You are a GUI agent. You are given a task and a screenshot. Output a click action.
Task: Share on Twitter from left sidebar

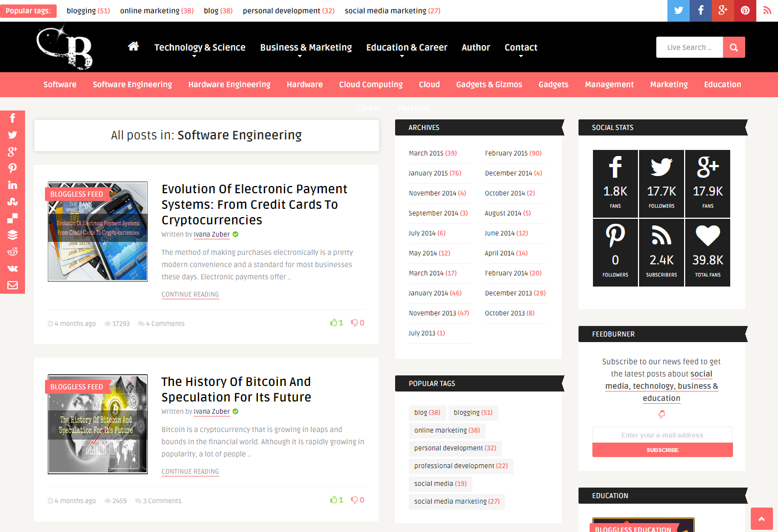[x=12, y=135]
